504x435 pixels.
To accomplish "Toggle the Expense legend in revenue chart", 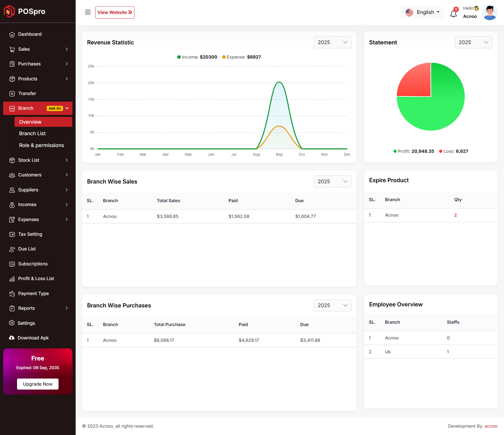I will pyautogui.click(x=242, y=57).
